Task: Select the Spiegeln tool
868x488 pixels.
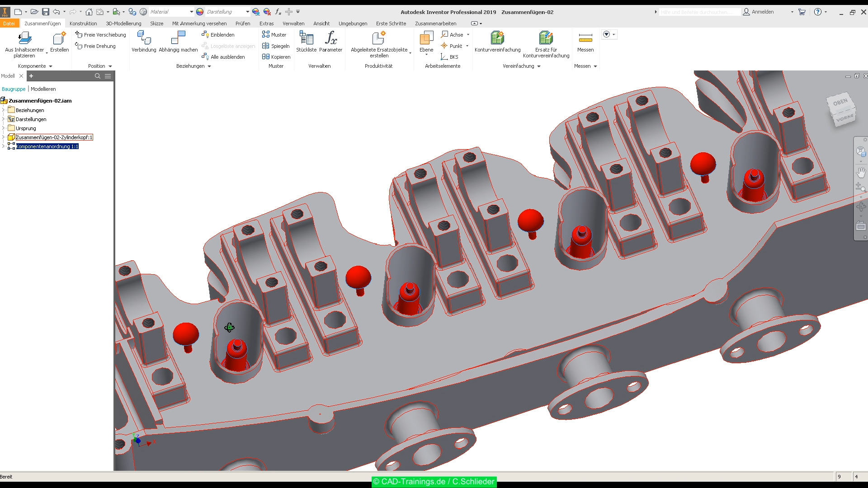Action: pos(276,46)
